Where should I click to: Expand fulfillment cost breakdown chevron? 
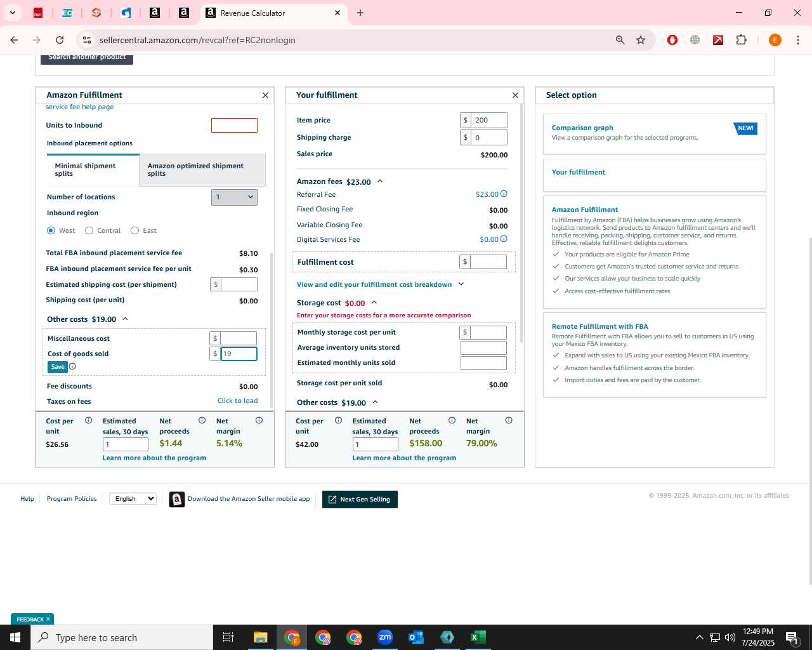(461, 284)
